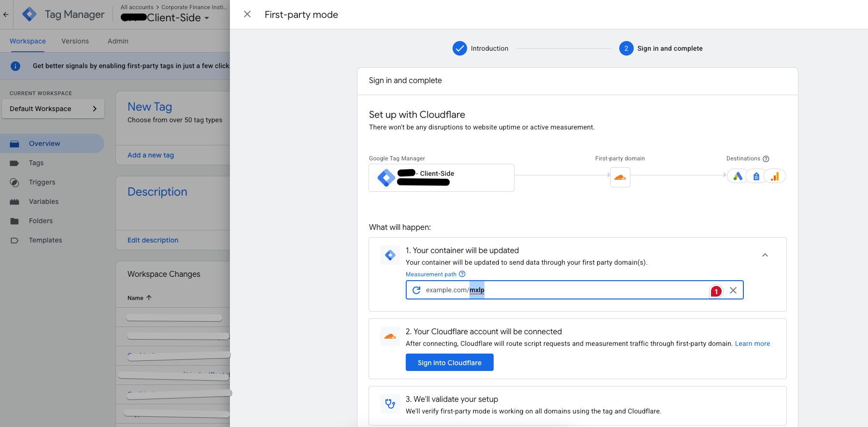Click the Sign into Cloudflare button

click(450, 362)
